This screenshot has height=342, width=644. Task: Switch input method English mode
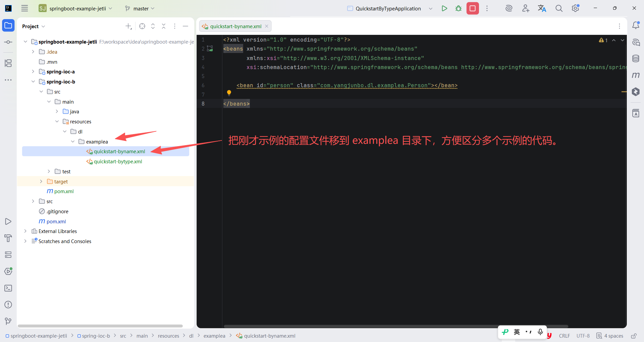click(517, 332)
